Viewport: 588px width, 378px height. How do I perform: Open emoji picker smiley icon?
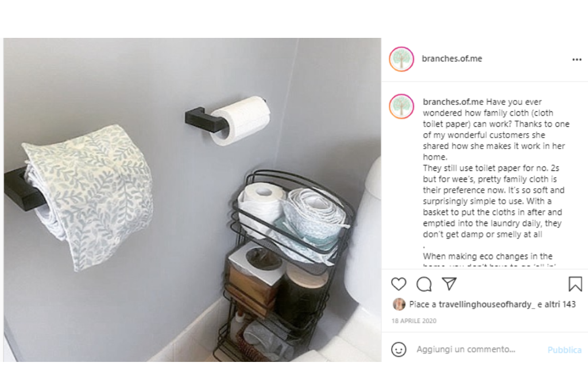[x=399, y=349]
